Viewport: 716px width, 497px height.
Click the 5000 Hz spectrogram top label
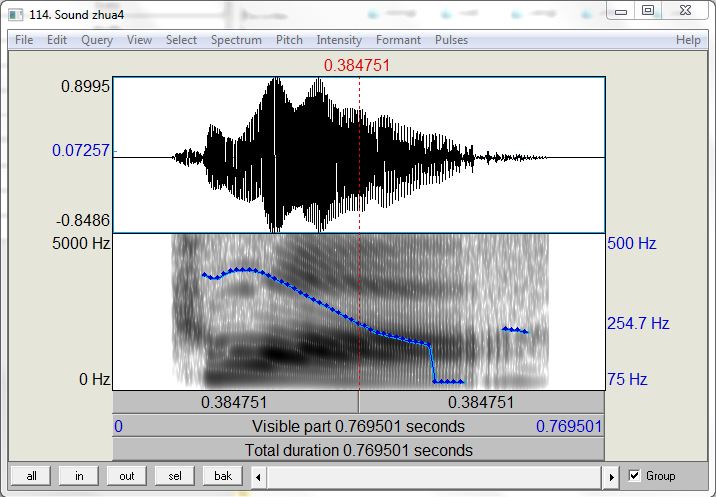click(x=81, y=243)
